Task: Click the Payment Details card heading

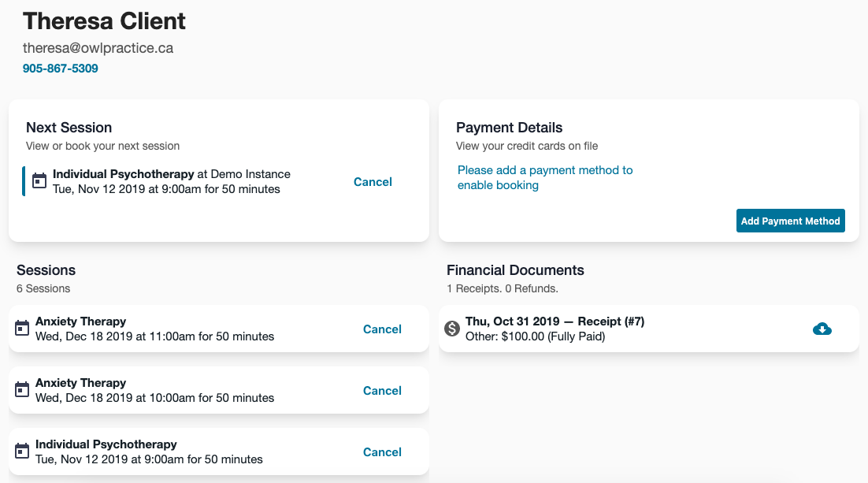Action: [x=509, y=128]
